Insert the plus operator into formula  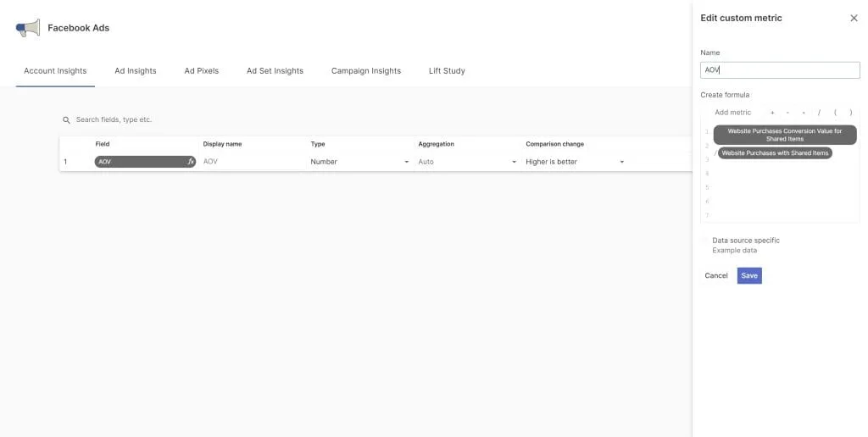(772, 113)
